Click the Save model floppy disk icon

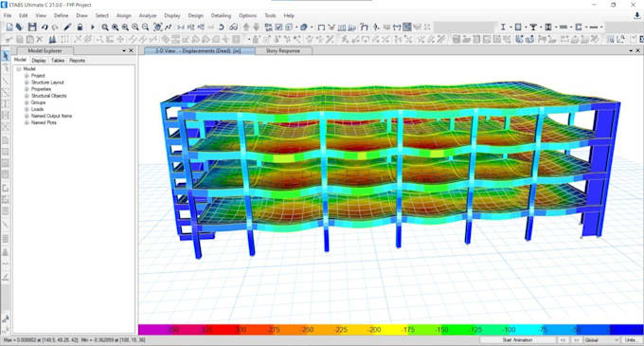pyautogui.click(x=32, y=27)
